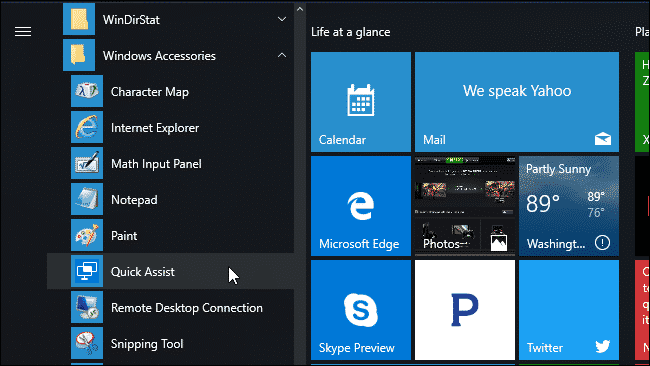Click the hamburger menu button
Viewport: 650px width, 366px height.
point(23,32)
